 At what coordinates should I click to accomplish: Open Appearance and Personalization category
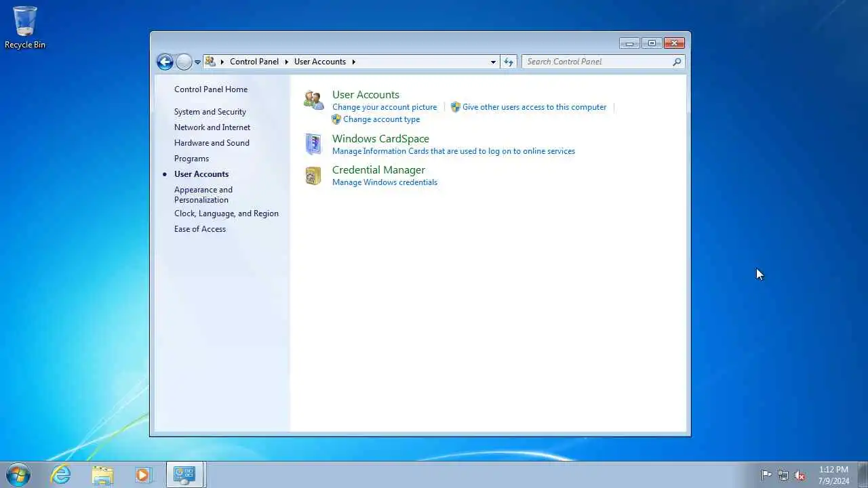(203, 195)
